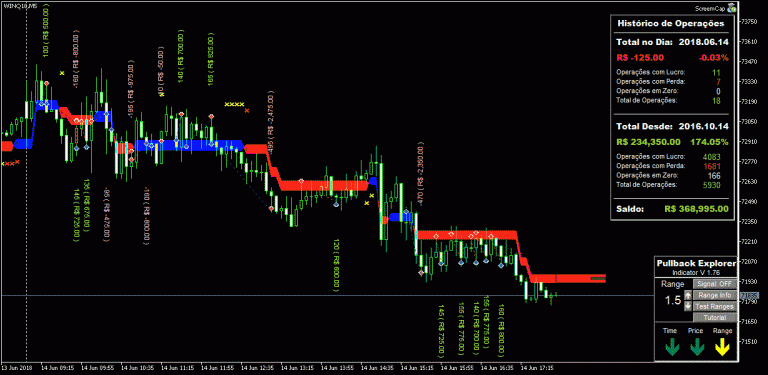Click the 100 (R$ 500.00) trade label
This screenshot has height=375, width=768.
(x=46, y=32)
